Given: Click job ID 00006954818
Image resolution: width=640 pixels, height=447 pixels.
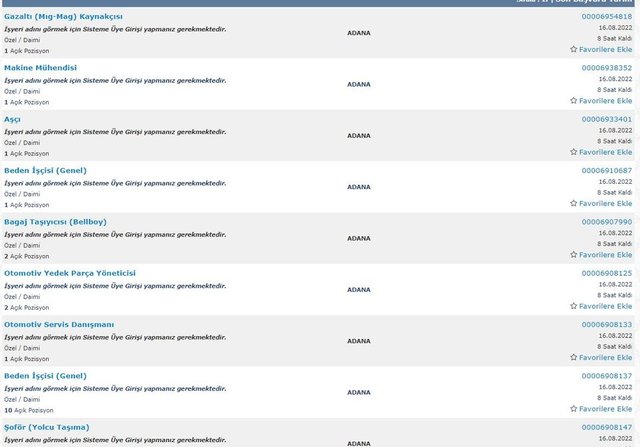Looking at the screenshot, I should pos(606,17).
